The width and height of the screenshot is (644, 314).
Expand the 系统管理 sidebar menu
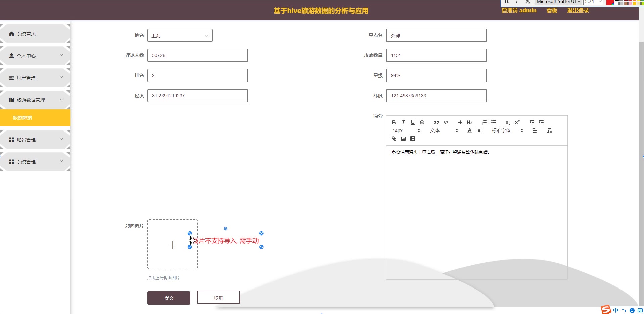pyautogui.click(x=35, y=161)
